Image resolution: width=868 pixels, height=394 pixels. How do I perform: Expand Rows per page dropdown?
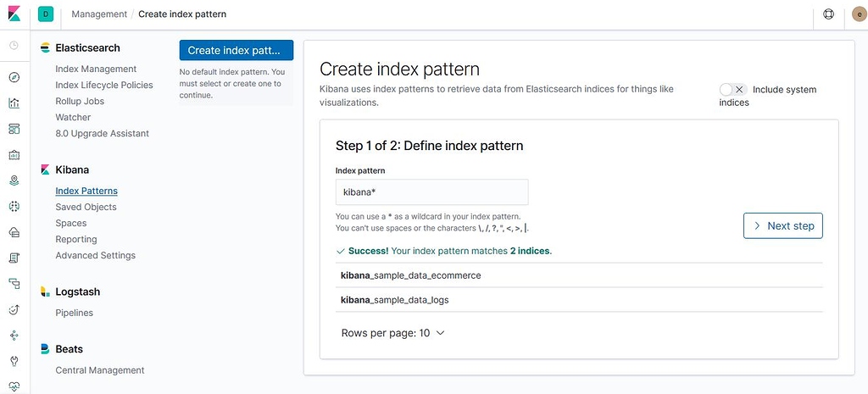coord(393,333)
